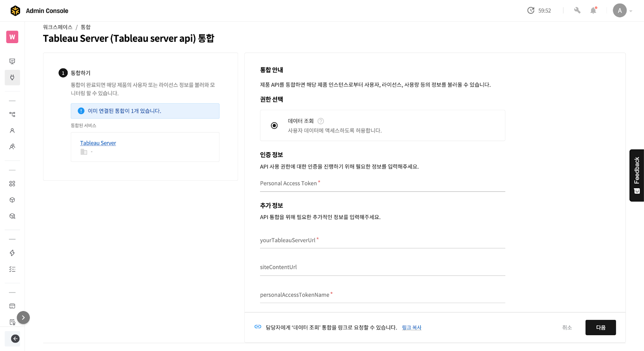Click the help icon beside 데이터 조회
This screenshot has width=644, height=351.
click(321, 121)
